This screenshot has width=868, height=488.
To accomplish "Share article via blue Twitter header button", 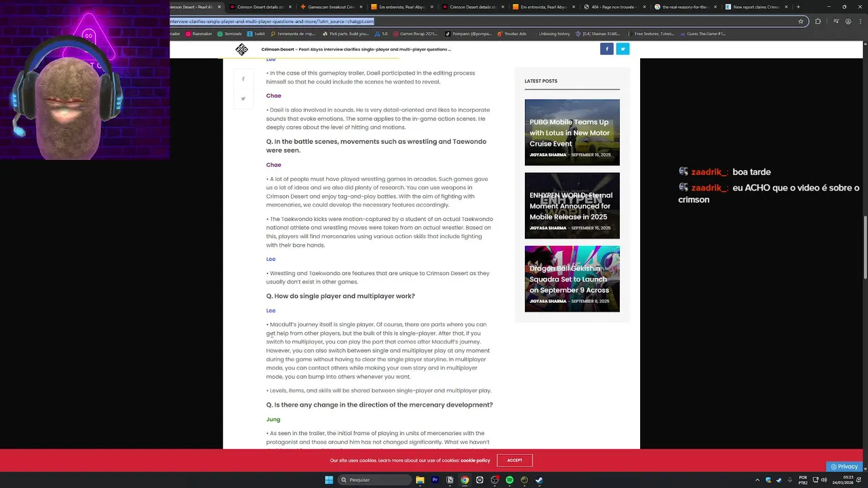I will coord(623,49).
